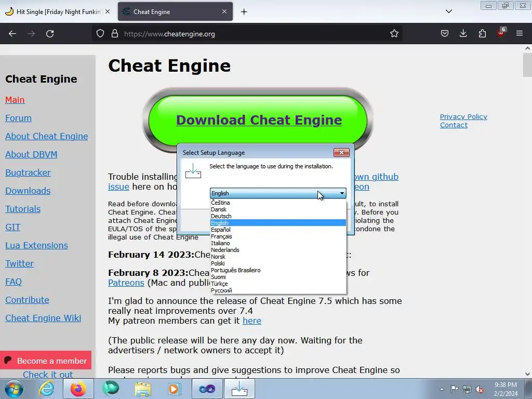
Task: Reload the page with the refresh icon
Action: click(50, 34)
